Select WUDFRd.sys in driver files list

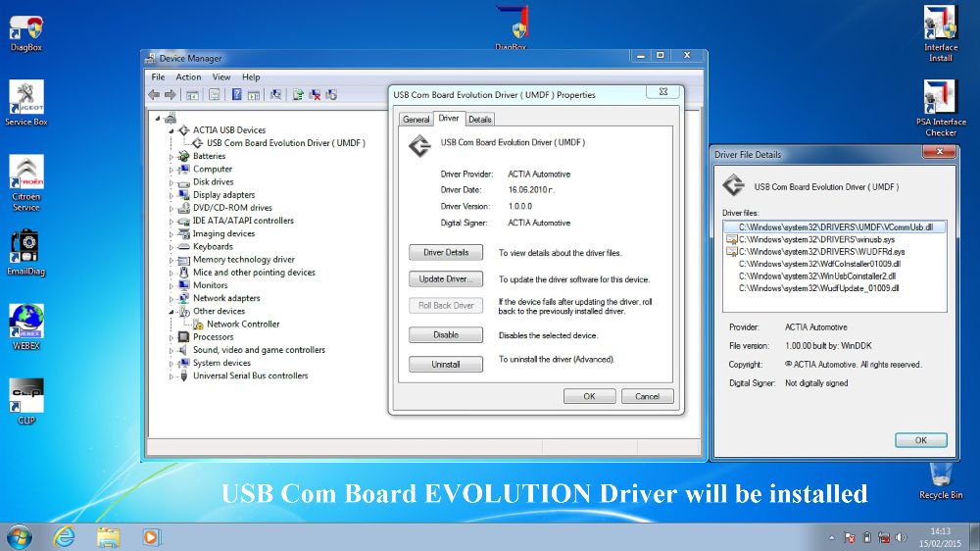pos(821,251)
